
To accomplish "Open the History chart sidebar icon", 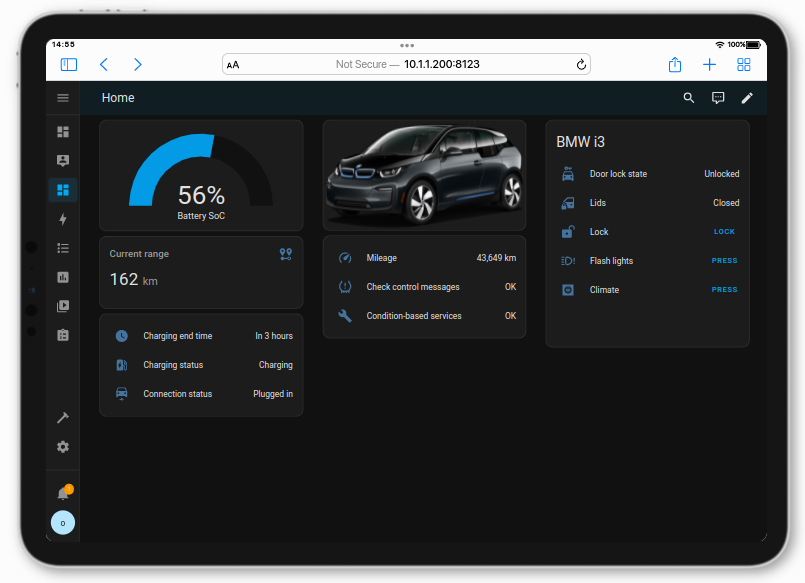I will (63, 277).
